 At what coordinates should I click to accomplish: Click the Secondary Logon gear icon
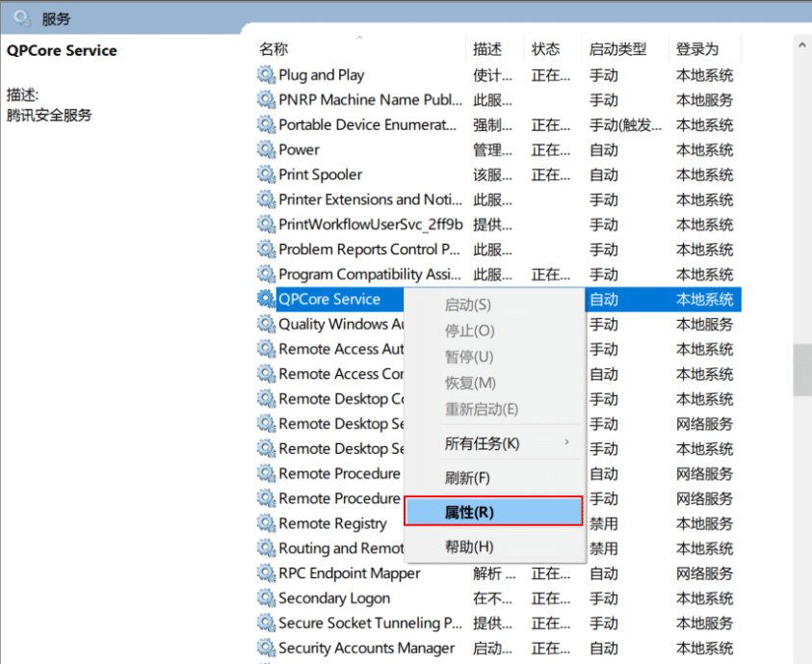(x=266, y=598)
